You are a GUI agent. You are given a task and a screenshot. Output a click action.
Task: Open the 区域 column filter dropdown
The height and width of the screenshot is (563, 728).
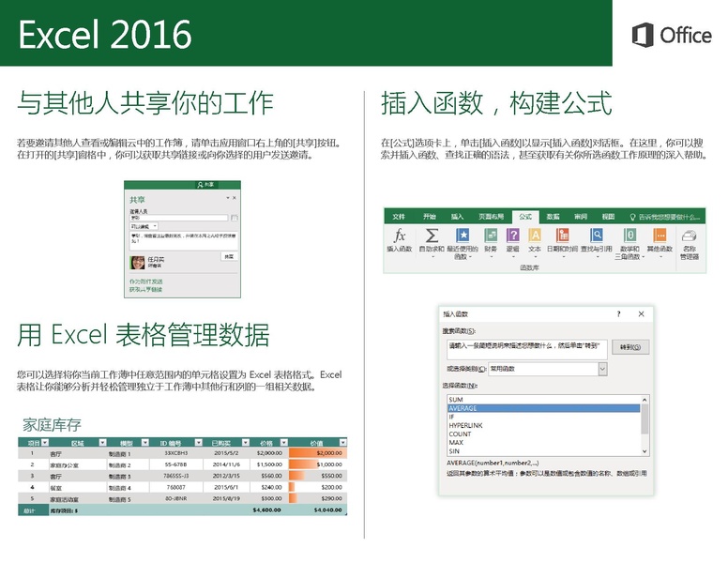click(x=102, y=443)
